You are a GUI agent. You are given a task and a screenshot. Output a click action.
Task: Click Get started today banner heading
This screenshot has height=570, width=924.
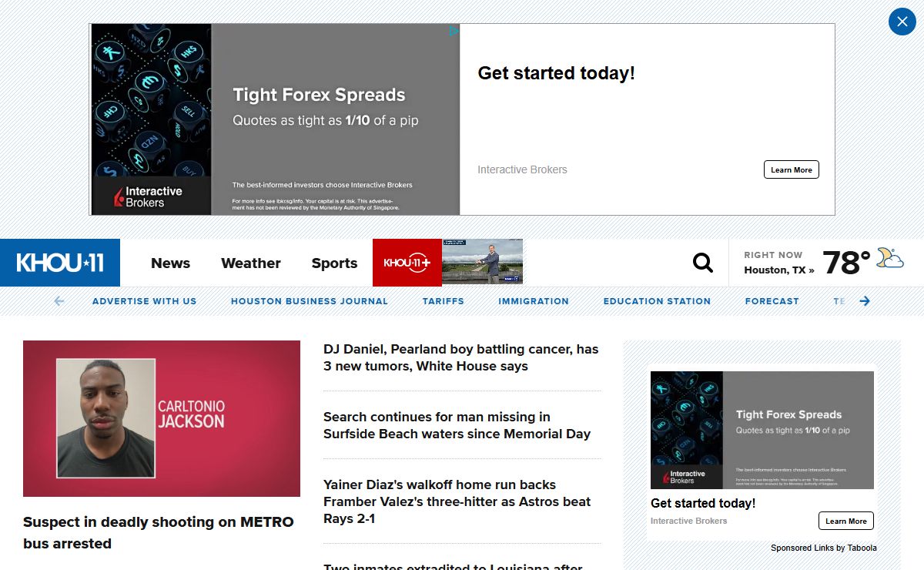[x=557, y=73]
